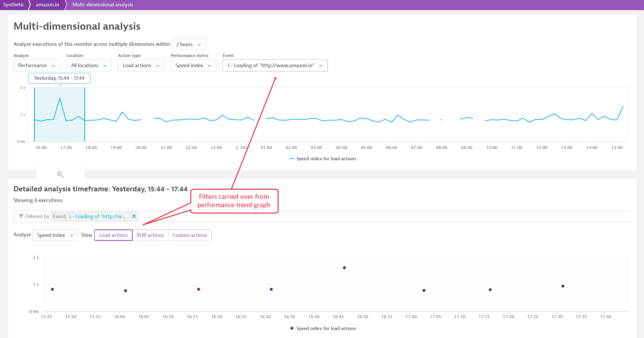Click the Yesterday, 15:44 - 17:44 timeframe label
644x338 pixels.
[59, 78]
